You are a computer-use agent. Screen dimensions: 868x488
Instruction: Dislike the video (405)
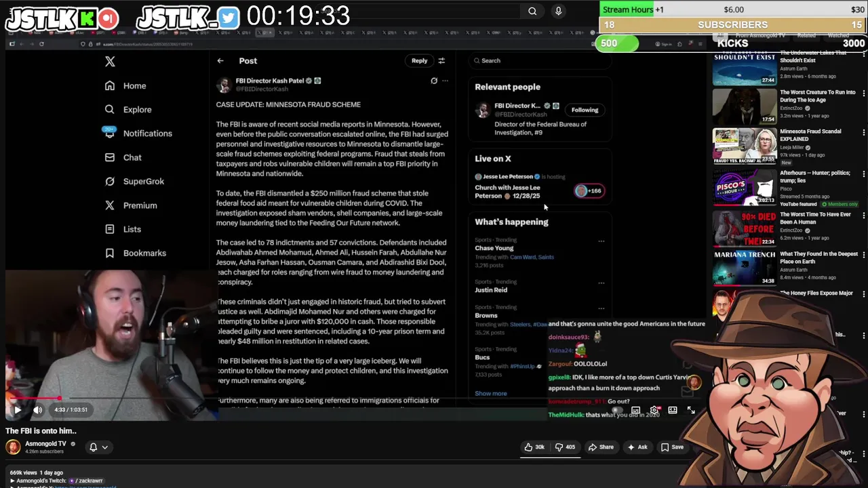click(566, 447)
